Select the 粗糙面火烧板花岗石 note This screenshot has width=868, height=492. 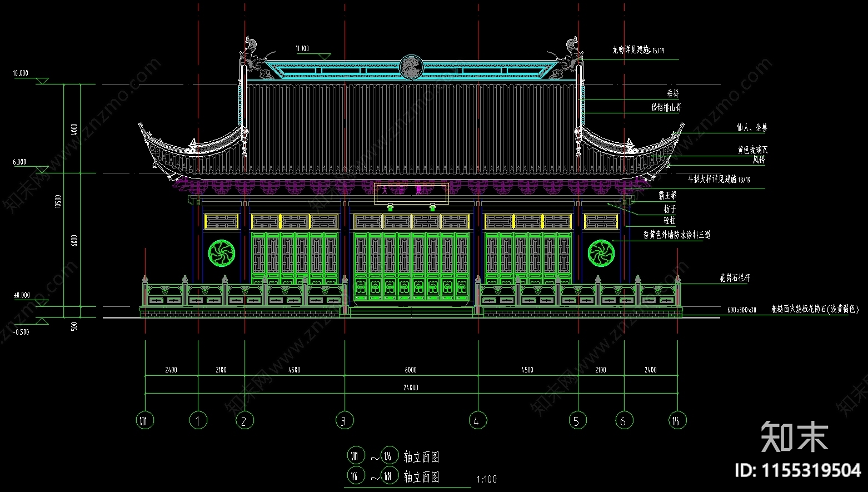tap(815, 309)
